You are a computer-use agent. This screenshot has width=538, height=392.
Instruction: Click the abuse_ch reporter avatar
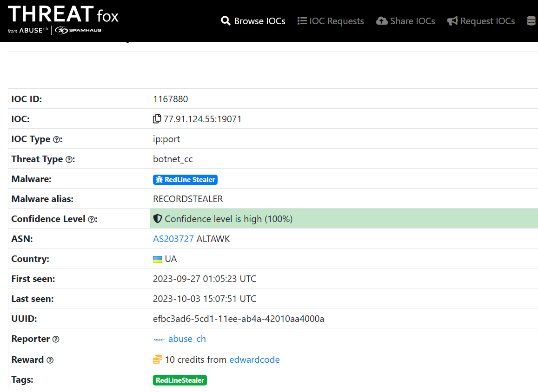(x=159, y=340)
